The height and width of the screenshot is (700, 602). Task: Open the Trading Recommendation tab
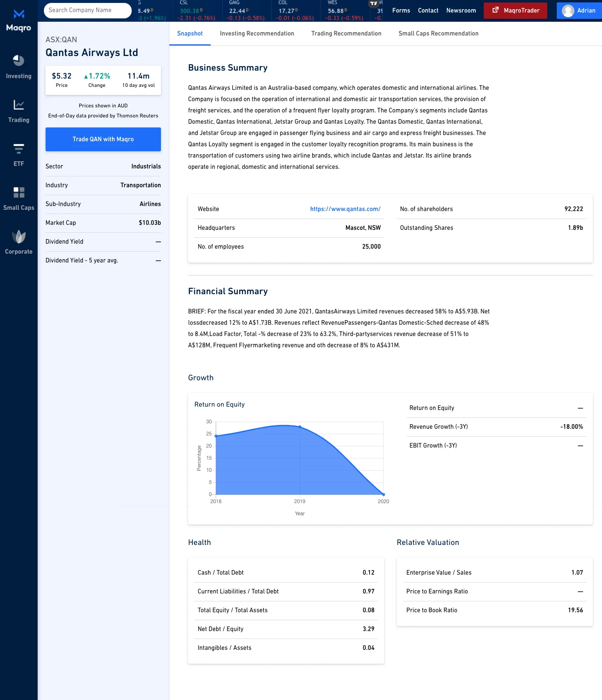[x=346, y=33]
